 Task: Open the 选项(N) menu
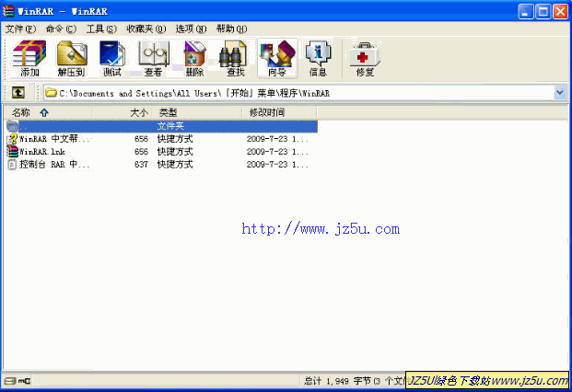click(x=191, y=29)
